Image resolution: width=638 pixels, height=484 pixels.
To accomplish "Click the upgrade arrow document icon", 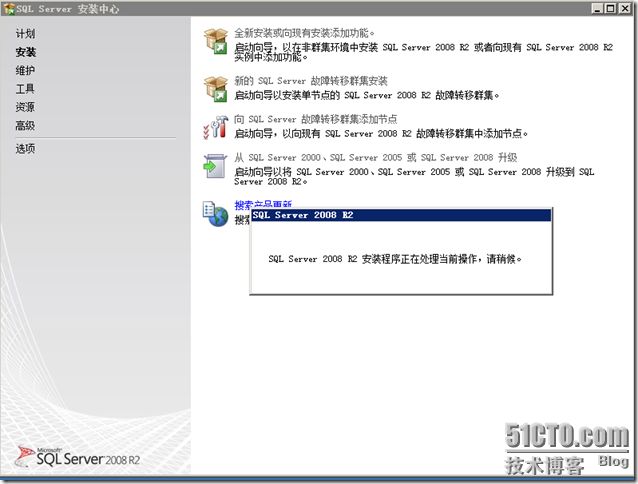I will click(x=215, y=166).
